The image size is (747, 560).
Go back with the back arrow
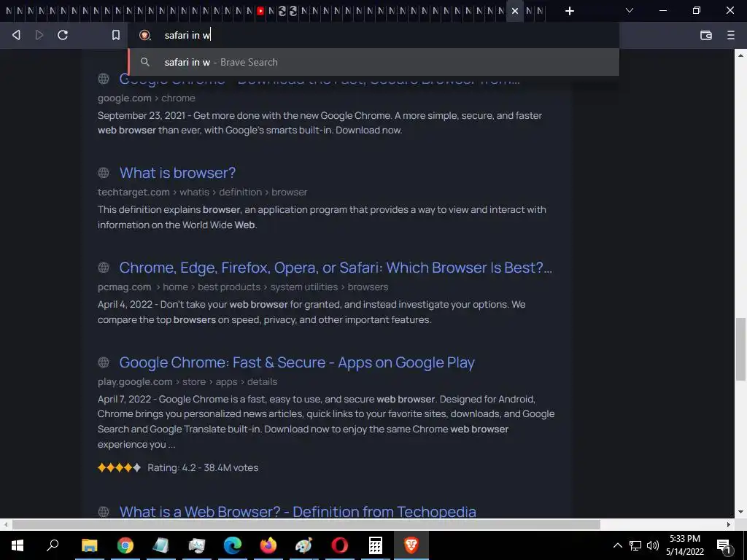(x=16, y=35)
